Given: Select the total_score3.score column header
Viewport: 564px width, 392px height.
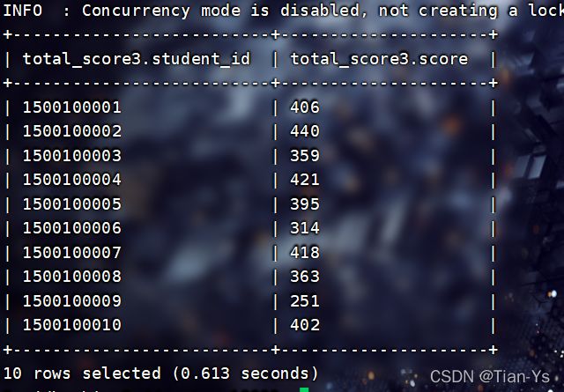Looking at the screenshot, I should 379,59.
